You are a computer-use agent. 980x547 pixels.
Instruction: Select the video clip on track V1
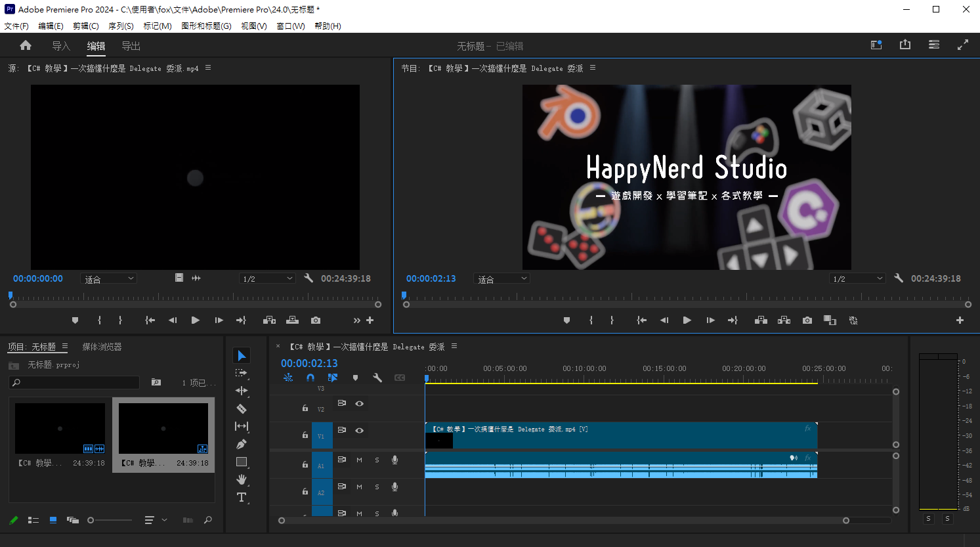(621, 435)
